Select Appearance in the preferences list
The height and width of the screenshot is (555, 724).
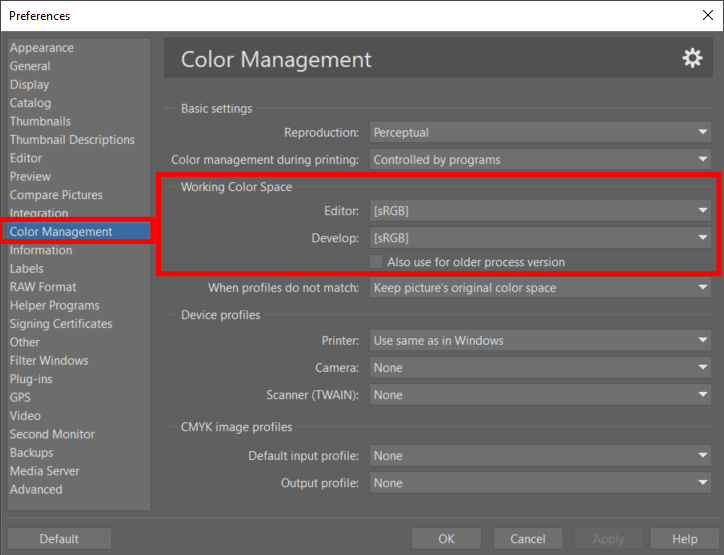coord(42,48)
